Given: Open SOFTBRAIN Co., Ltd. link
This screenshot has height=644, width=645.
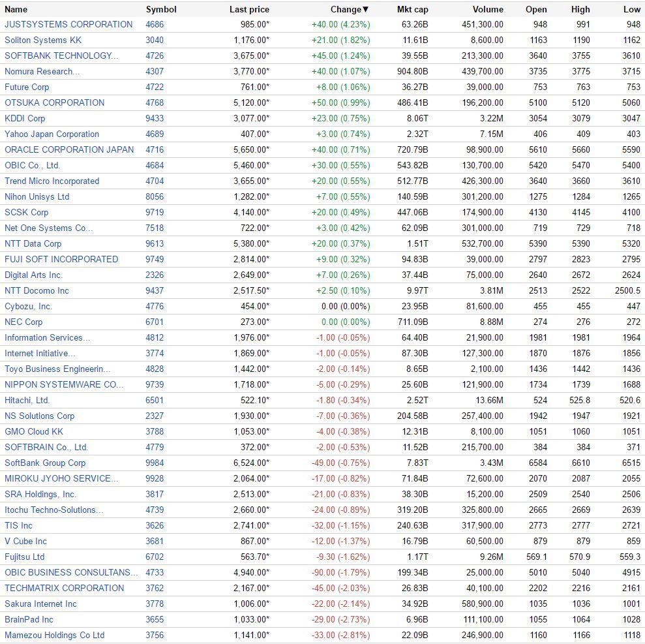Looking at the screenshot, I should pyautogui.click(x=46, y=447).
